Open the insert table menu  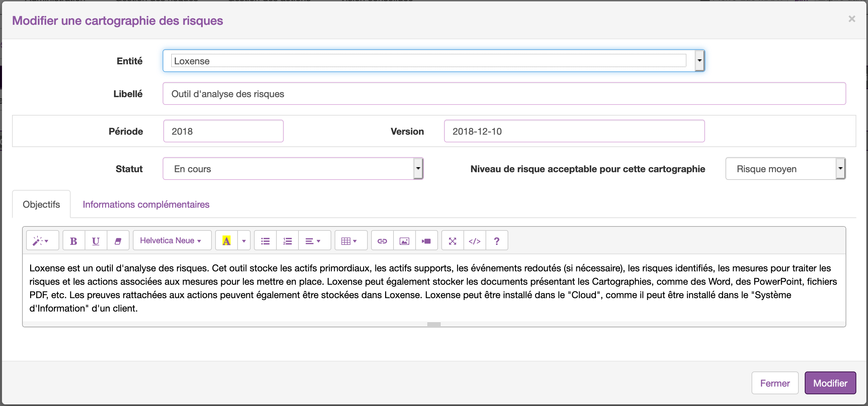click(351, 241)
